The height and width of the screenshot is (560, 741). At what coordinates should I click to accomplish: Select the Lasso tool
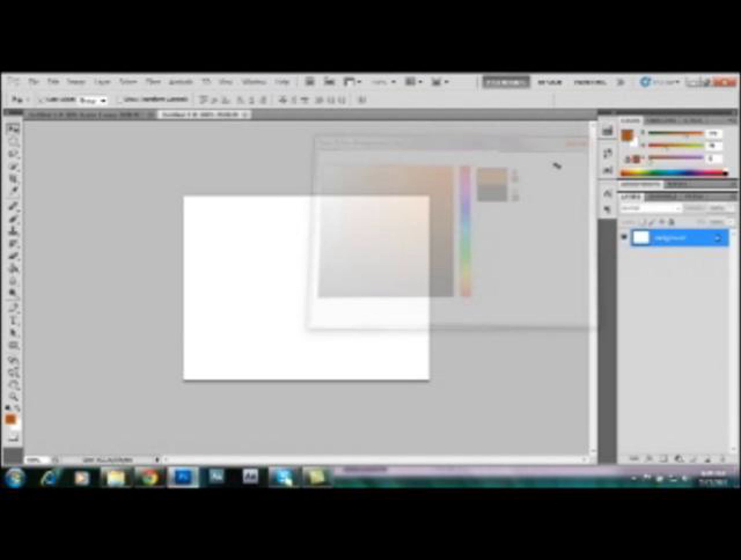point(13,154)
